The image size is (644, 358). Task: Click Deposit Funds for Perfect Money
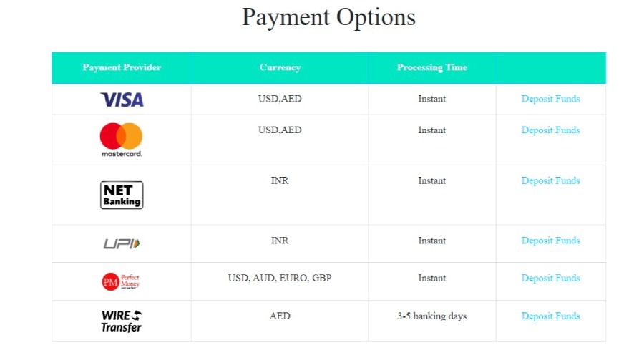coord(550,278)
